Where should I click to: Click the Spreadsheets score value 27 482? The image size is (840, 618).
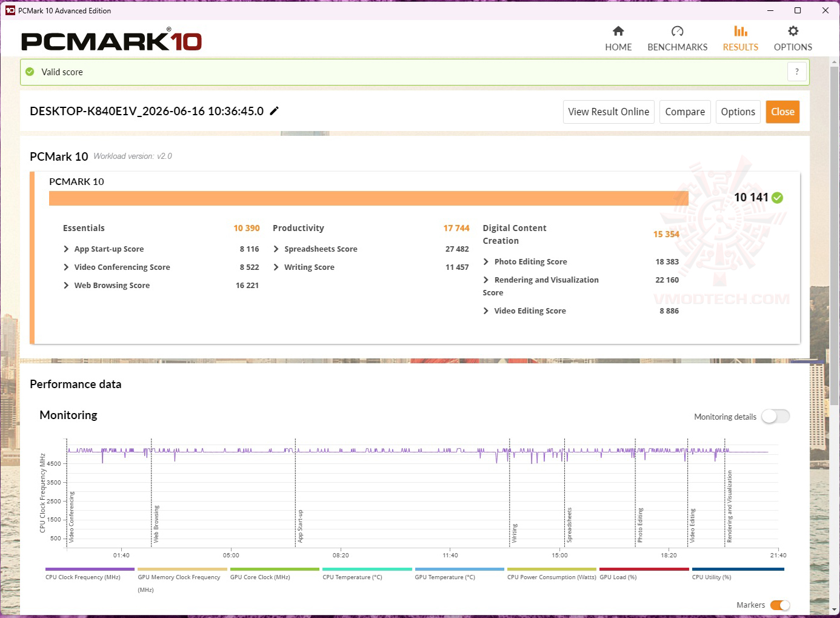457,249
